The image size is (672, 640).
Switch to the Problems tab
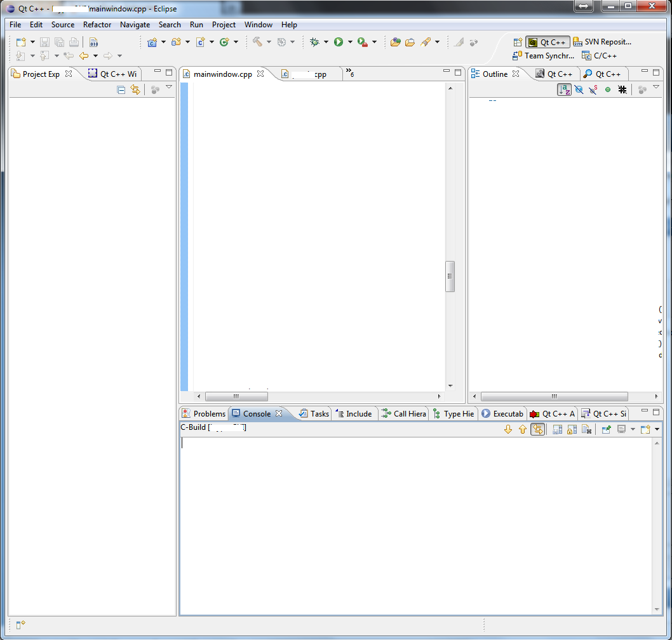coord(204,414)
